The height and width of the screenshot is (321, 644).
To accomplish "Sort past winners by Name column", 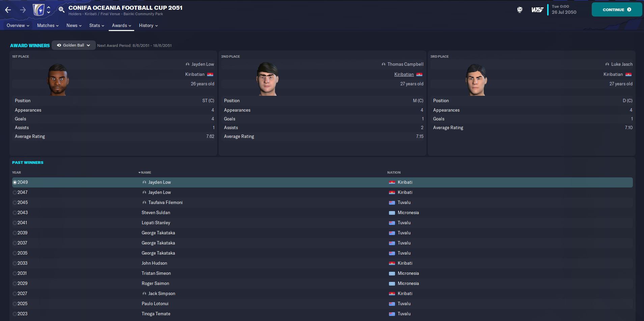I will pos(145,173).
